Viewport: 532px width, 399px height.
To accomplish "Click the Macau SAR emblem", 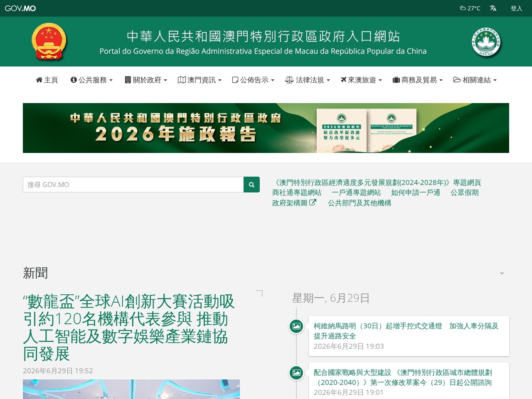I will [486, 42].
